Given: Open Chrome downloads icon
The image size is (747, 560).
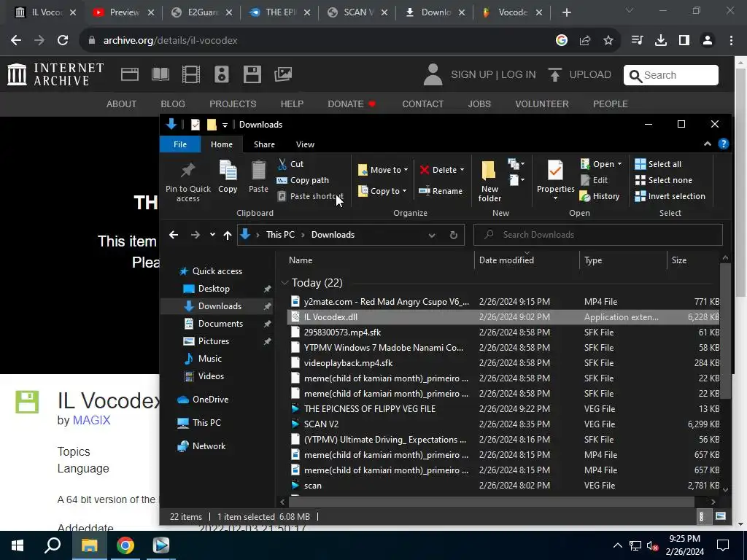Looking at the screenshot, I should [x=660, y=41].
